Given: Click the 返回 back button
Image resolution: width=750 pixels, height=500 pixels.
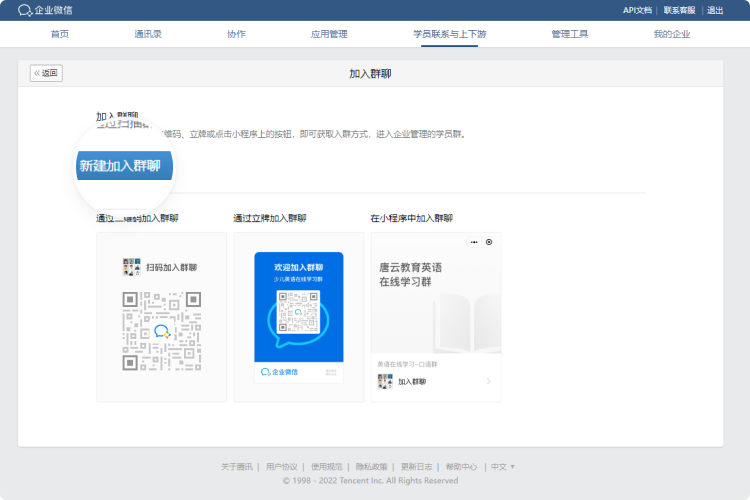Looking at the screenshot, I should click(46, 73).
